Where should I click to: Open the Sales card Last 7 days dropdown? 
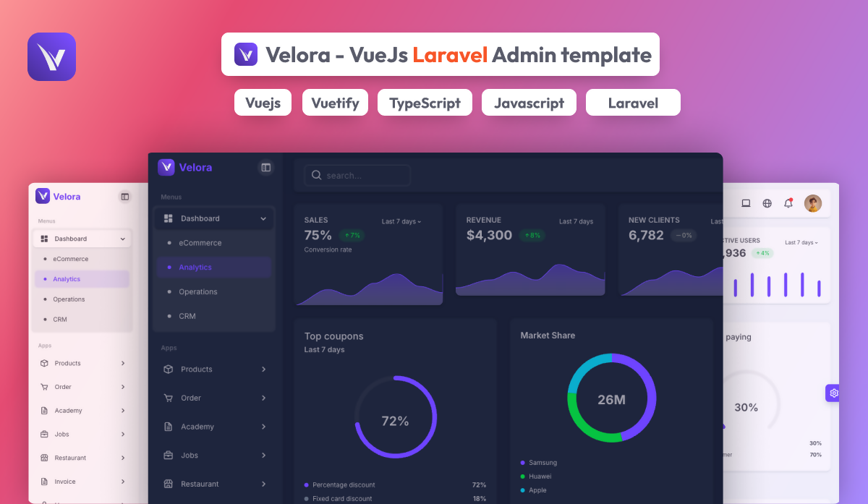click(x=401, y=221)
